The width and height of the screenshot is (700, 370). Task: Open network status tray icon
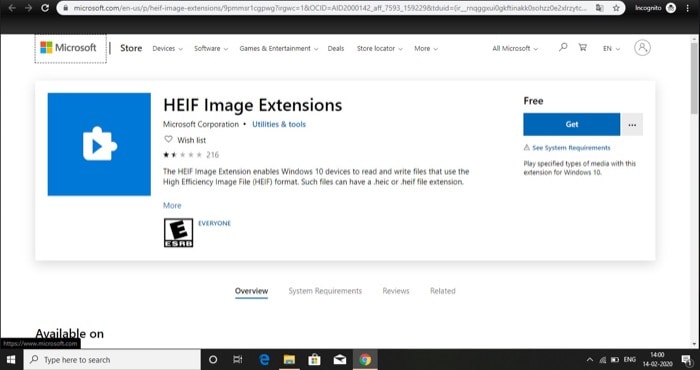(x=603, y=360)
